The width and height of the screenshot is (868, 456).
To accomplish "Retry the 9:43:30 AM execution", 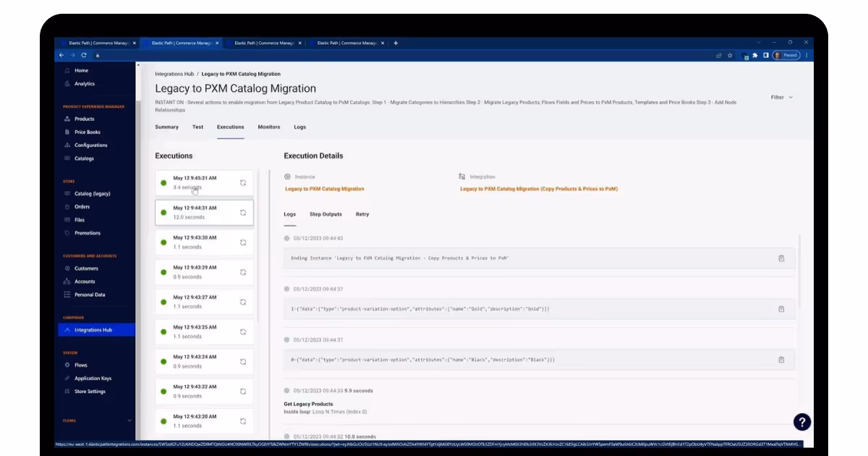I will (x=243, y=242).
